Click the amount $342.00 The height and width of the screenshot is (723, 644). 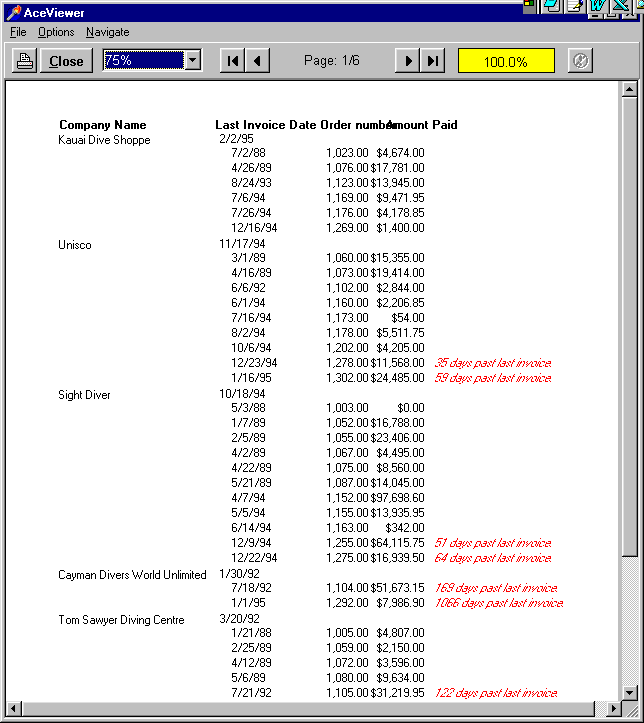pyautogui.click(x=405, y=528)
